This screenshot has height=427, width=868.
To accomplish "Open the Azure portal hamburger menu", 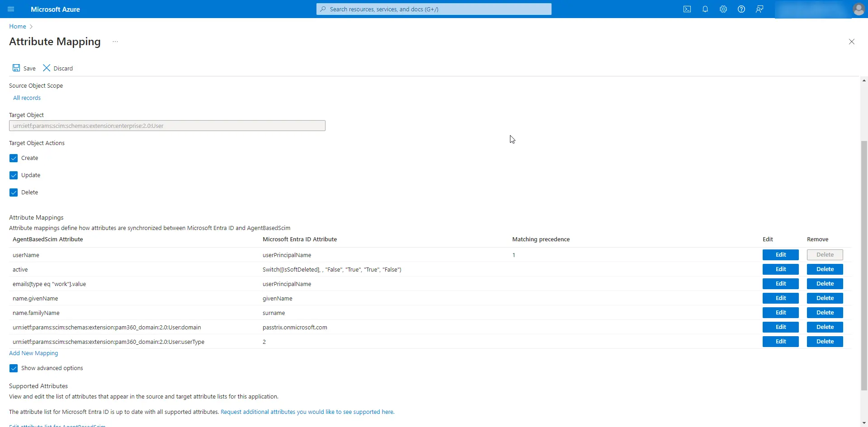I will point(11,9).
